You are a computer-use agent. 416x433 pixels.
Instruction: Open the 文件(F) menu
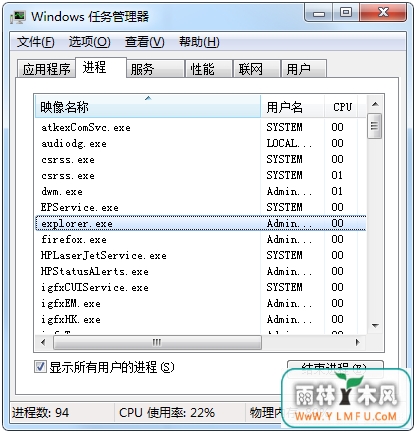(36, 42)
